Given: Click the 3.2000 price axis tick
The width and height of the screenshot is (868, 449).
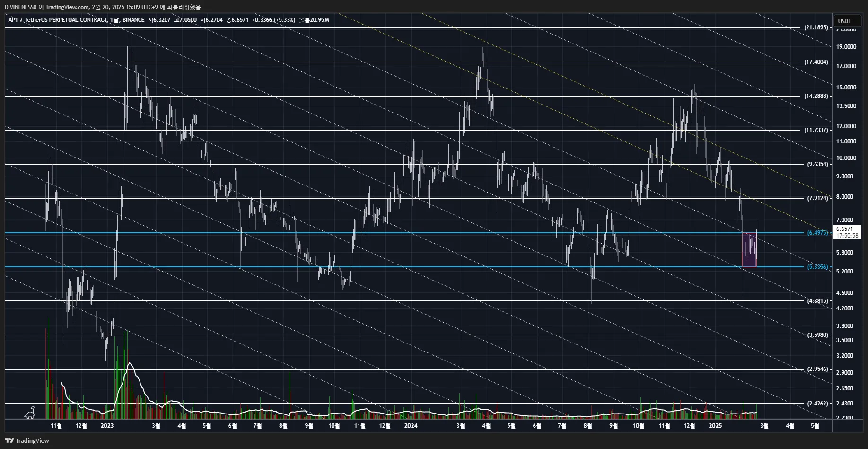Looking at the screenshot, I should 845,356.
